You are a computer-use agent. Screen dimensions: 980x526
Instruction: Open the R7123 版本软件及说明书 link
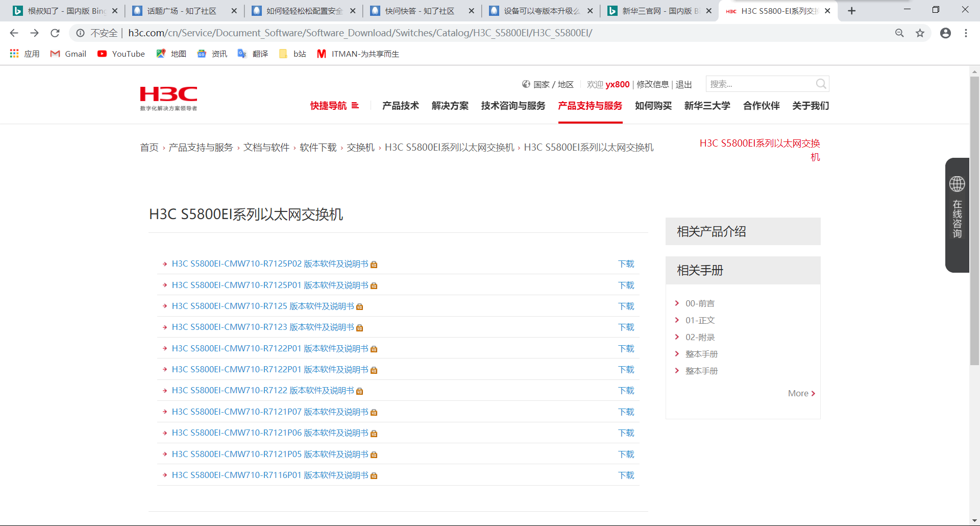click(263, 327)
